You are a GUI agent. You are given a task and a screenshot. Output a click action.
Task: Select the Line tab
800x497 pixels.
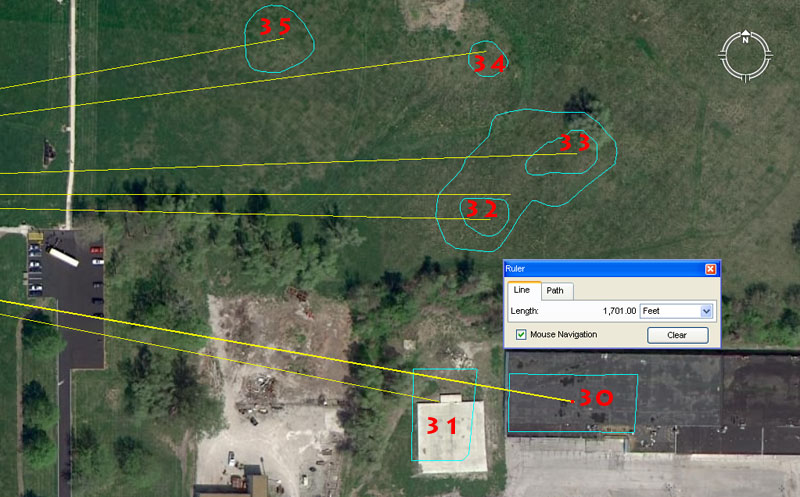pos(523,291)
